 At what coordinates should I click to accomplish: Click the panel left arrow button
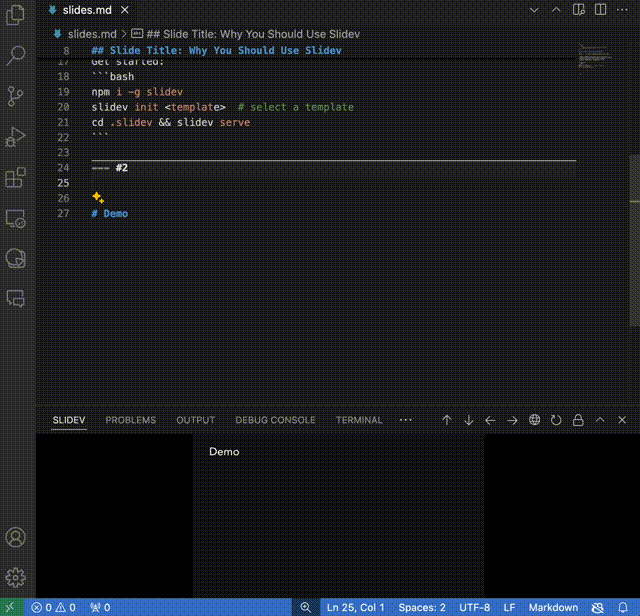(490, 420)
